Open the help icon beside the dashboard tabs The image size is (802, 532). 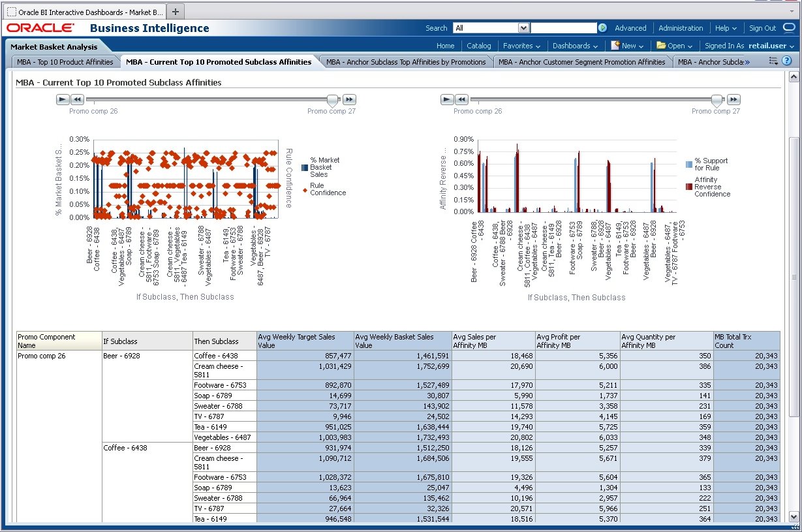click(x=786, y=60)
